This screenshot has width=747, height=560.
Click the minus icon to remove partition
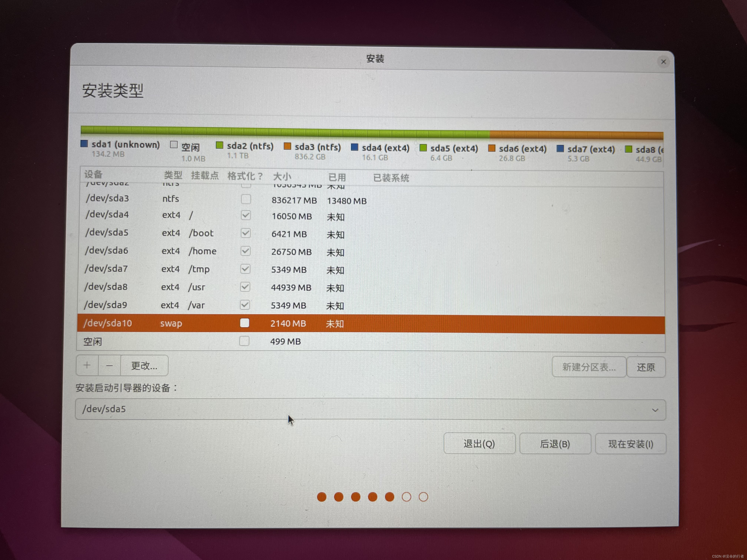tap(109, 366)
